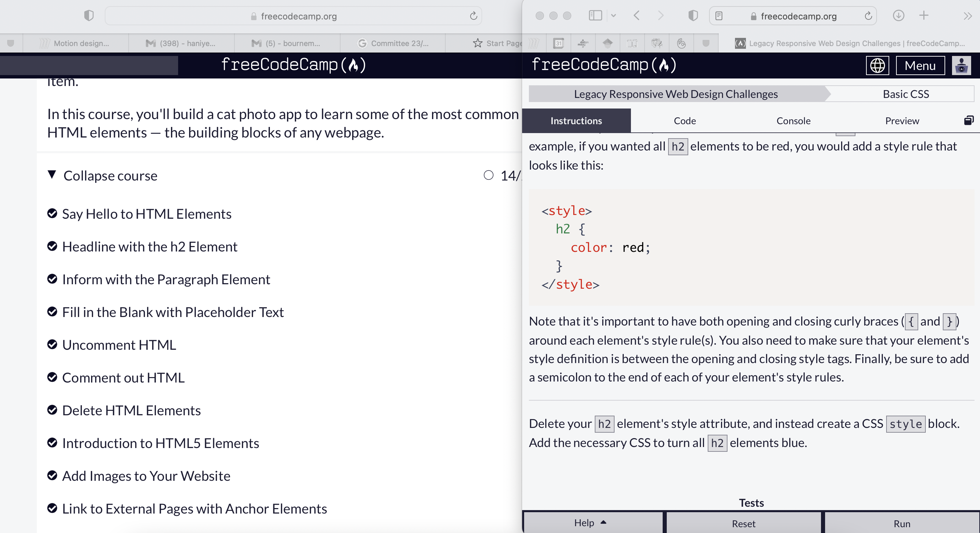The height and width of the screenshot is (533, 980).
Task: Open Fill in the Blank with Placeholder Text
Action: coord(173,312)
